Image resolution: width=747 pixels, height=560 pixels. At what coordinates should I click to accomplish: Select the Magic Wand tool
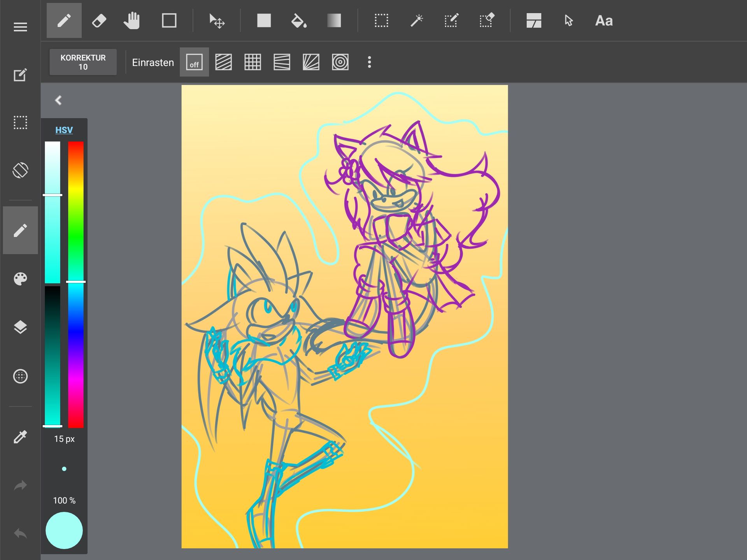(x=416, y=21)
